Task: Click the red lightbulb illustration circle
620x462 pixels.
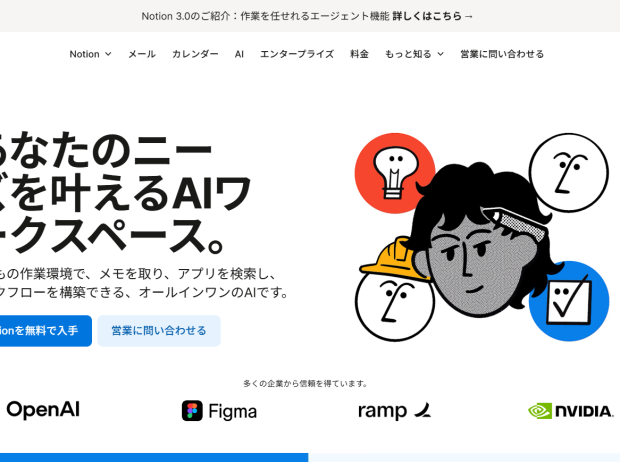Action: (395, 173)
